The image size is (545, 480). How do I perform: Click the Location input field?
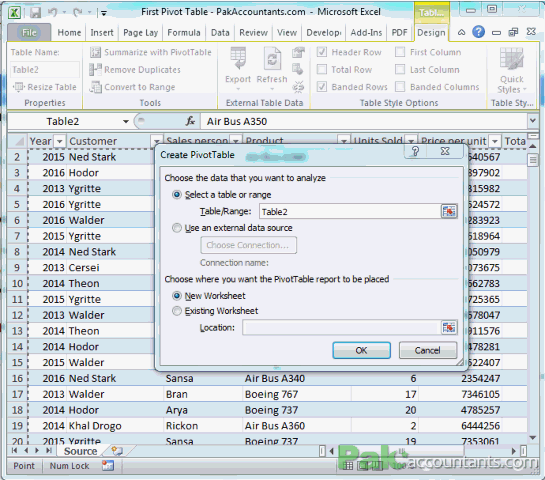pyautogui.click(x=341, y=327)
